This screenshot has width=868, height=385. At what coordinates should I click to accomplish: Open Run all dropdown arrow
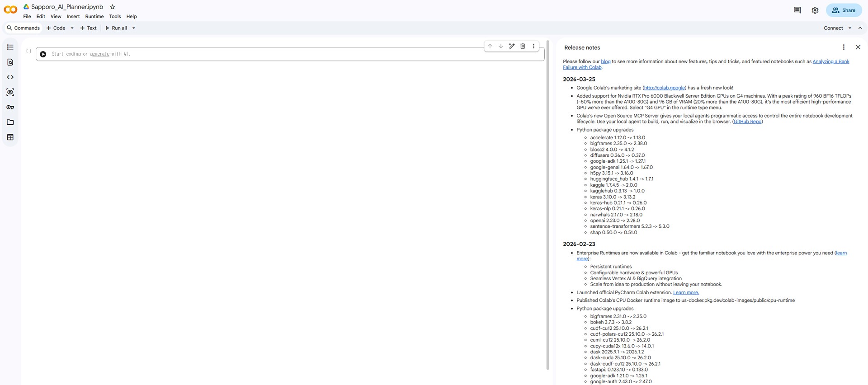(134, 28)
